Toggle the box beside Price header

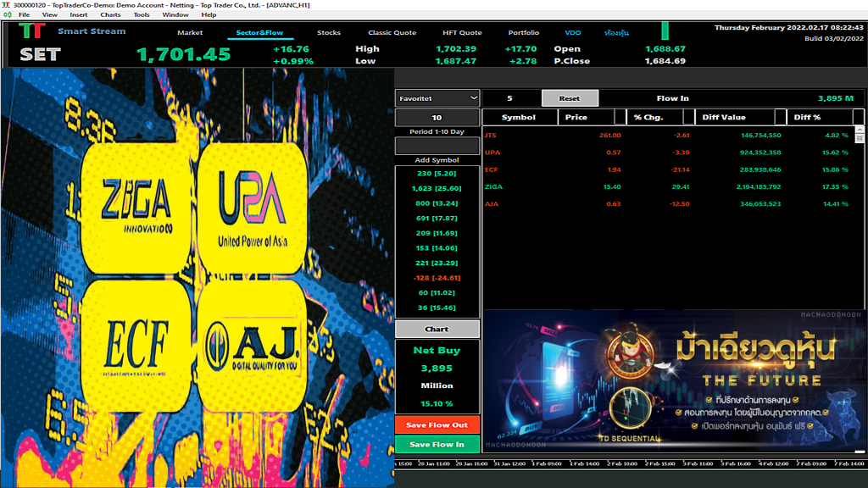[x=620, y=117]
